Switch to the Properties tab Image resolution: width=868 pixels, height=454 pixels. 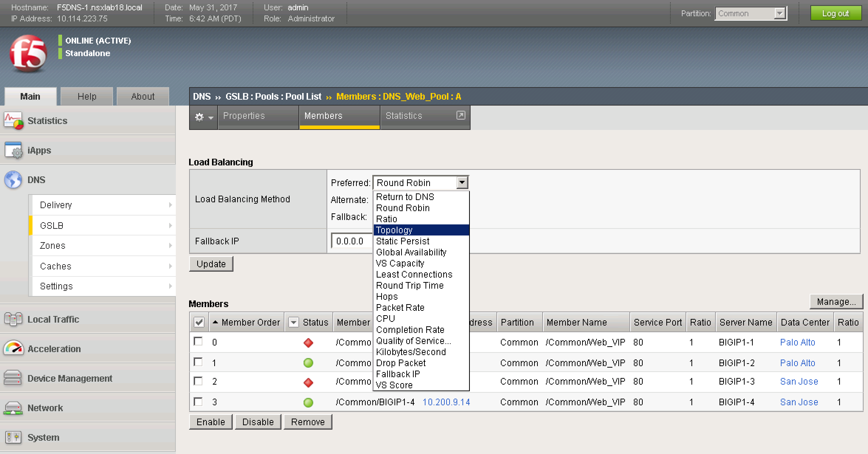[243, 116]
